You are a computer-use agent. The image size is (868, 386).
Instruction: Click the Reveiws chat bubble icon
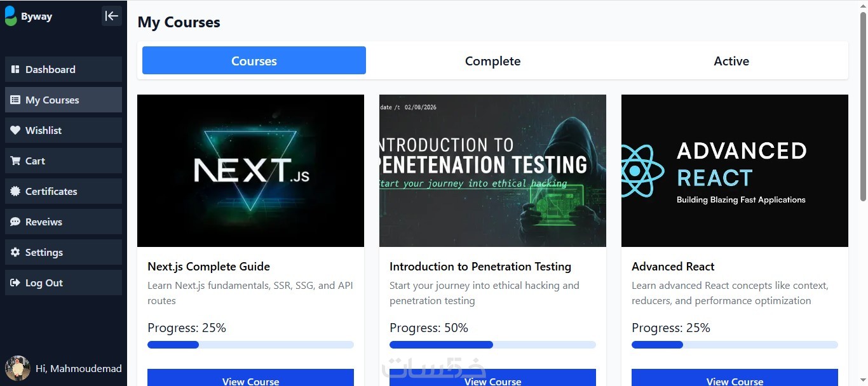click(x=15, y=222)
